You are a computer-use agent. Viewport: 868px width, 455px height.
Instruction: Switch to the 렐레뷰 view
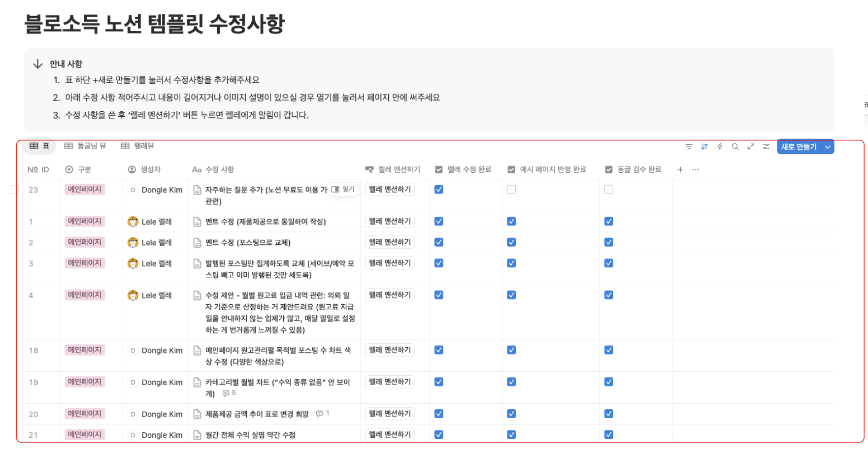pyautogui.click(x=141, y=145)
